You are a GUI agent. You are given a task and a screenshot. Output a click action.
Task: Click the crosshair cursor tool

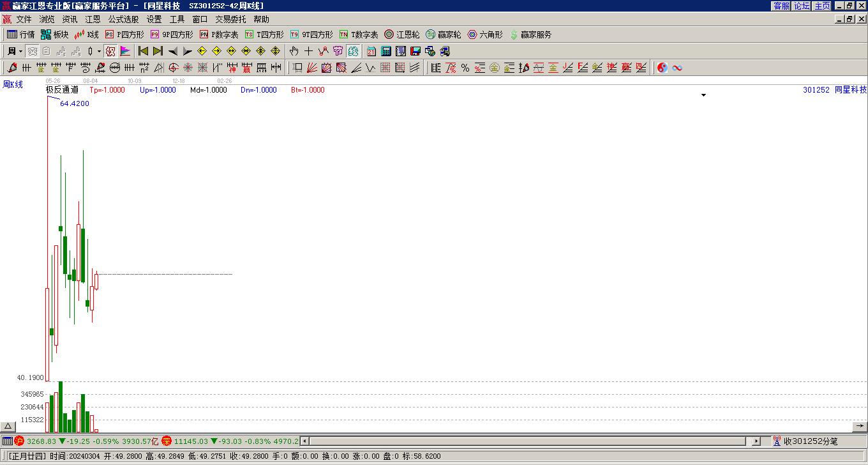click(309, 51)
